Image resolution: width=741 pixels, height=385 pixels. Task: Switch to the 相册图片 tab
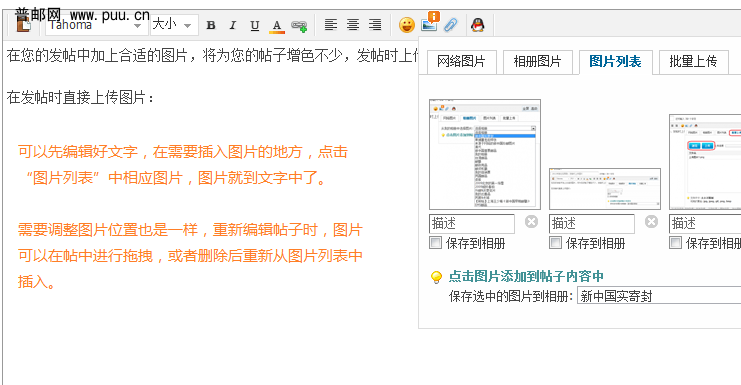(x=538, y=61)
